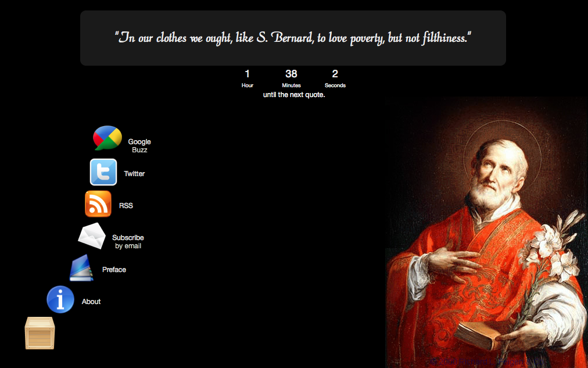Open the orange RSS feed icon
This screenshot has height=368, width=588.
(x=98, y=203)
